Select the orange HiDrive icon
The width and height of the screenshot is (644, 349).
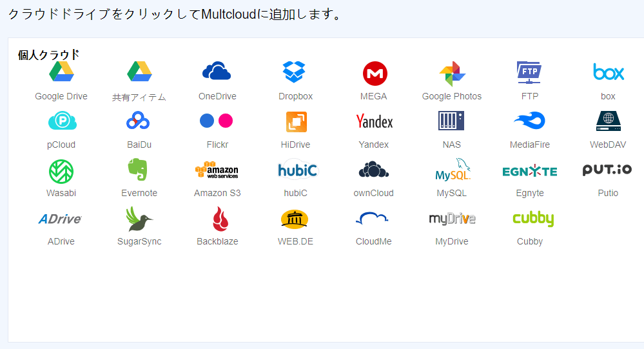(x=296, y=122)
